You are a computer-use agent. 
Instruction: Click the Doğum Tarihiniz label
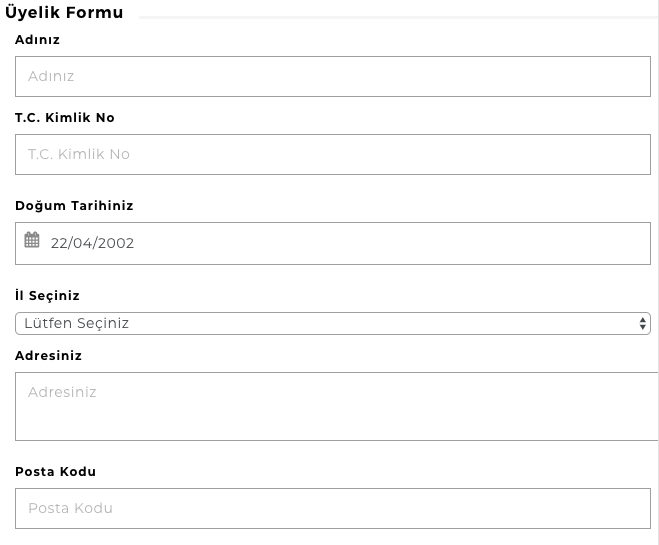click(x=74, y=206)
